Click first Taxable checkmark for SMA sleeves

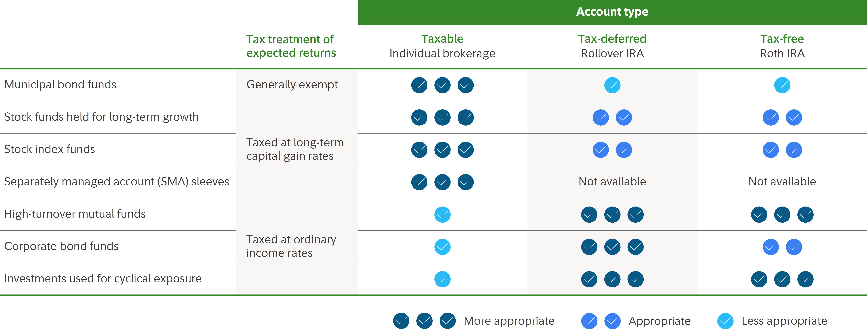click(419, 182)
